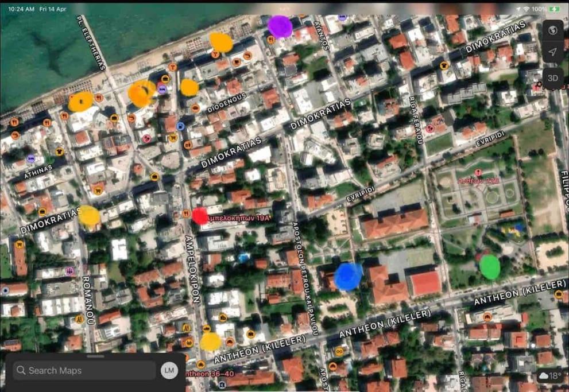
Task: Select the shopping cart POI near Diogenous
Action: pos(188,145)
